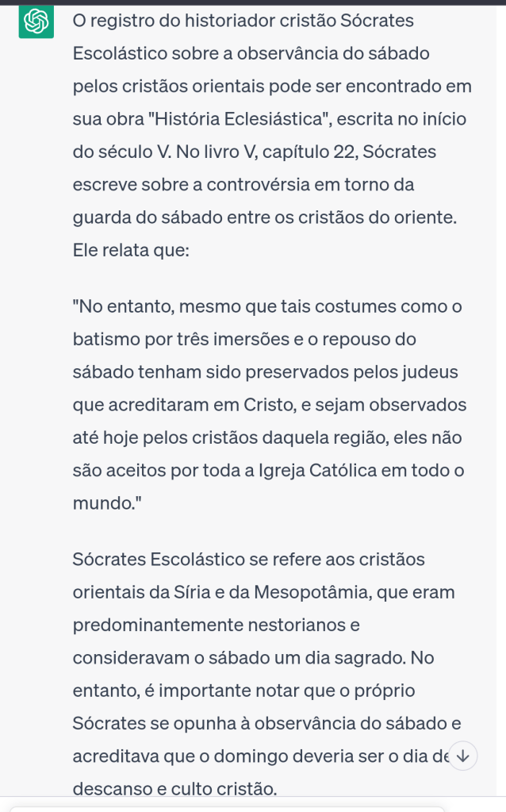Click the last line "descanso e culto cristão."
The image size is (506, 812).
pyautogui.click(x=174, y=790)
